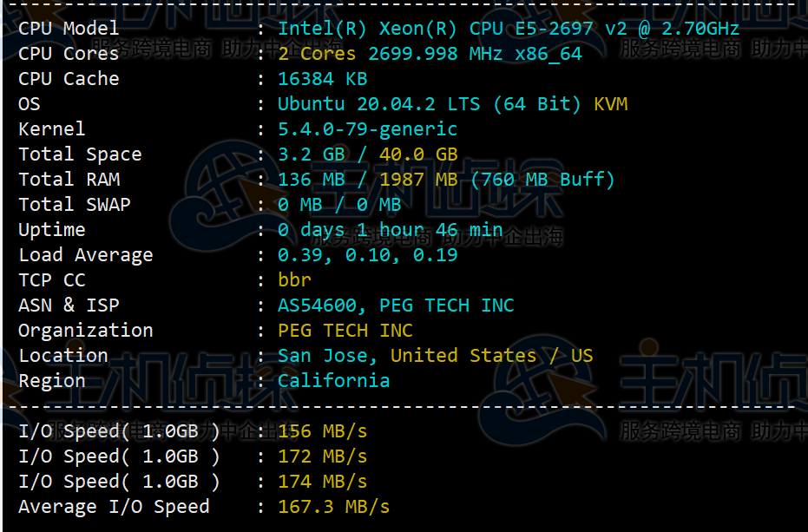Click the CPU Model label

(x=69, y=29)
